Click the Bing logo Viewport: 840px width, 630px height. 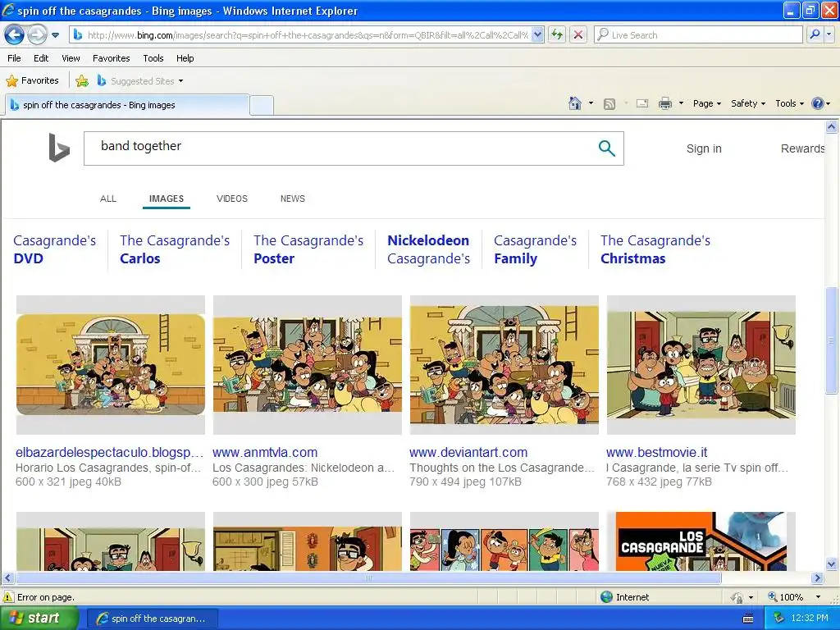click(x=59, y=148)
